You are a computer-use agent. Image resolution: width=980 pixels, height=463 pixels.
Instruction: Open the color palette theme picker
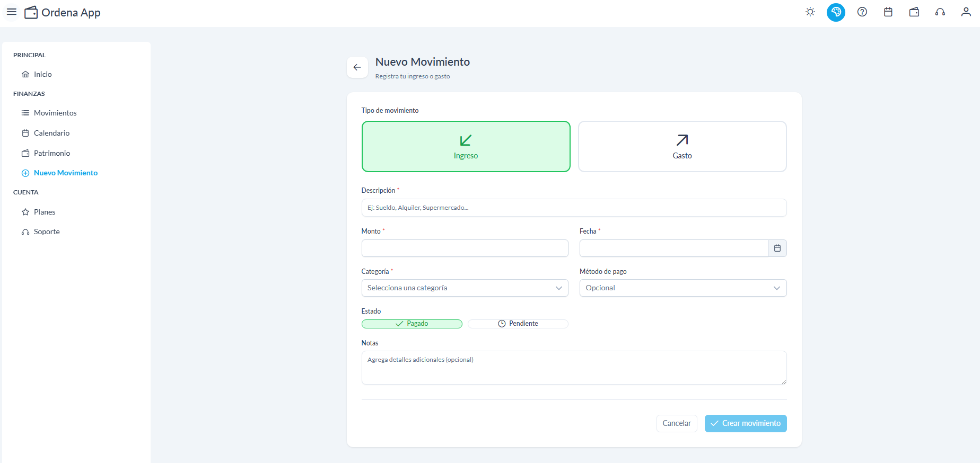pyautogui.click(x=836, y=12)
